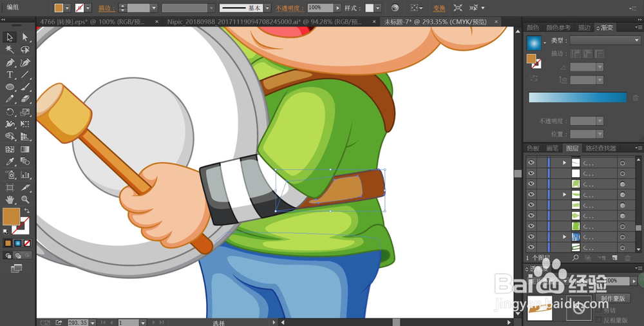
Task: Hide the layer with plain white thumbnail
Action: pyautogui.click(x=531, y=173)
